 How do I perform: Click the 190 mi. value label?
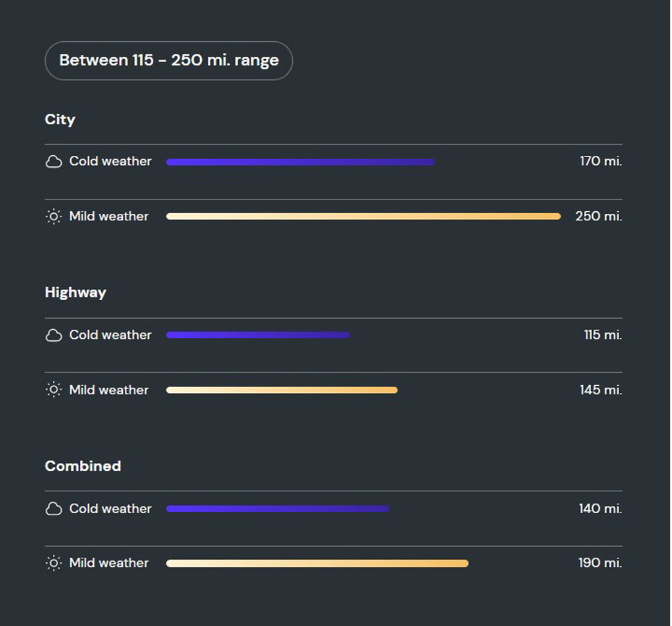click(599, 563)
